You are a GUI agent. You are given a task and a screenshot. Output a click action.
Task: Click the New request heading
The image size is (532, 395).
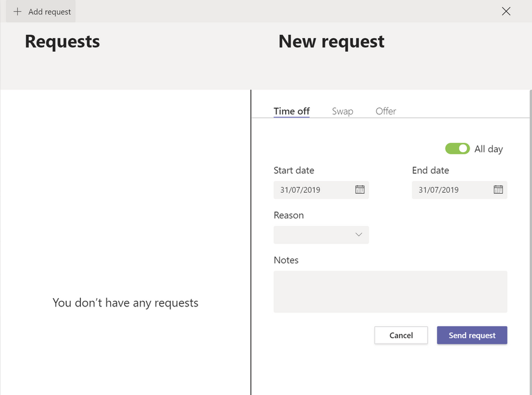[x=331, y=42]
